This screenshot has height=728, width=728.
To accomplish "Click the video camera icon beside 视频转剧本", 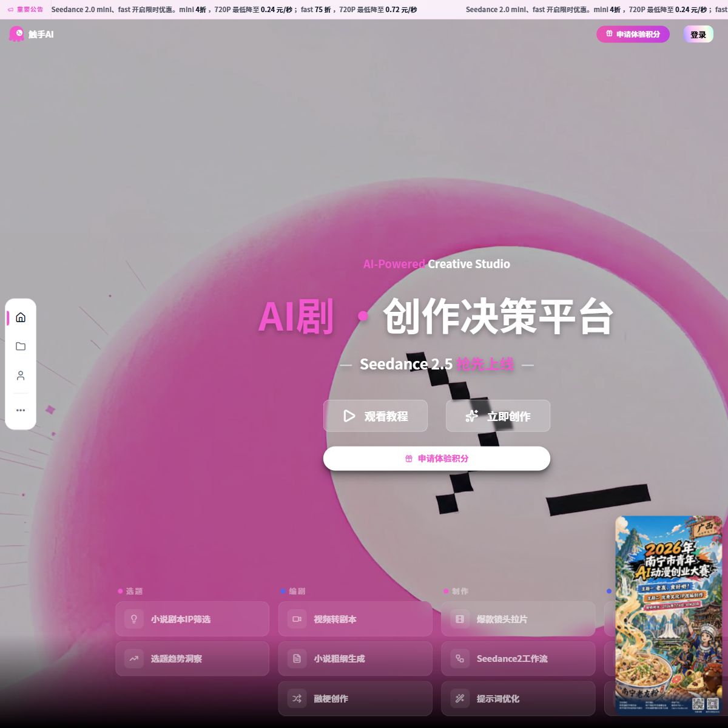I will (x=297, y=619).
